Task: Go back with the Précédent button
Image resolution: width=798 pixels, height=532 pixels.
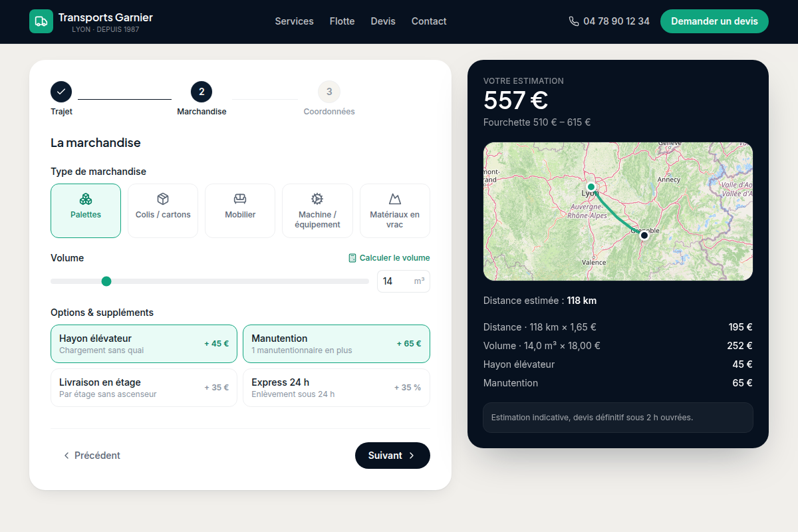Action: [x=92, y=456]
